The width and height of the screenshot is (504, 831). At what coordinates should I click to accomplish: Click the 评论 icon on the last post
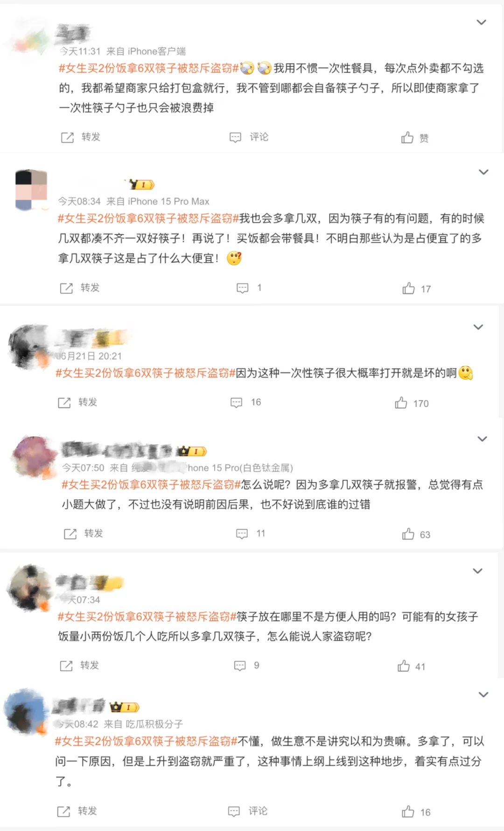pyautogui.click(x=234, y=811)
